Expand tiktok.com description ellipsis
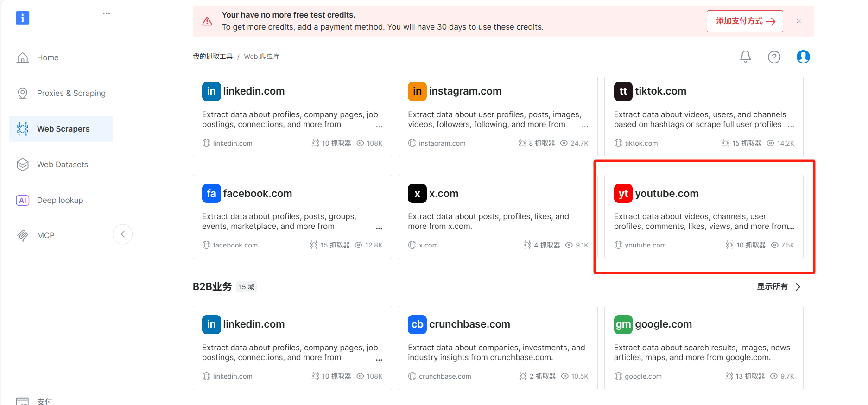This screenshot has height=405, width=868. (x=791, y=126)
